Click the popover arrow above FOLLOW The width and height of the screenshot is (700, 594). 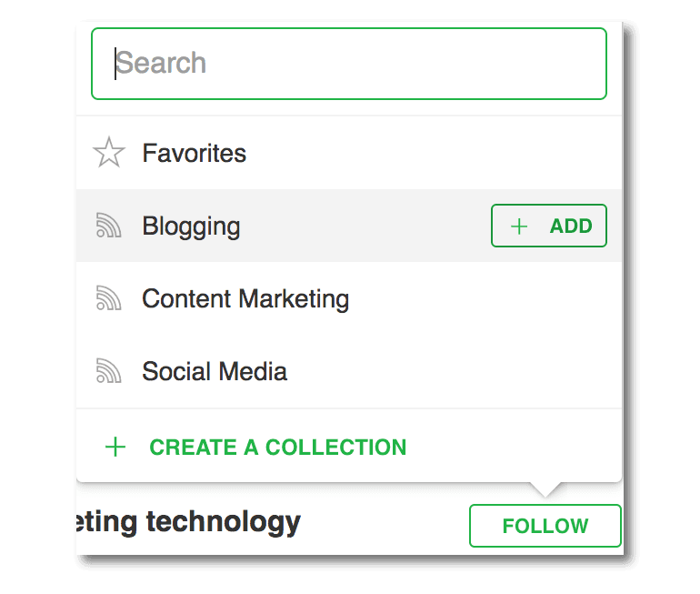pyautogui.click(x=545, y=489)
